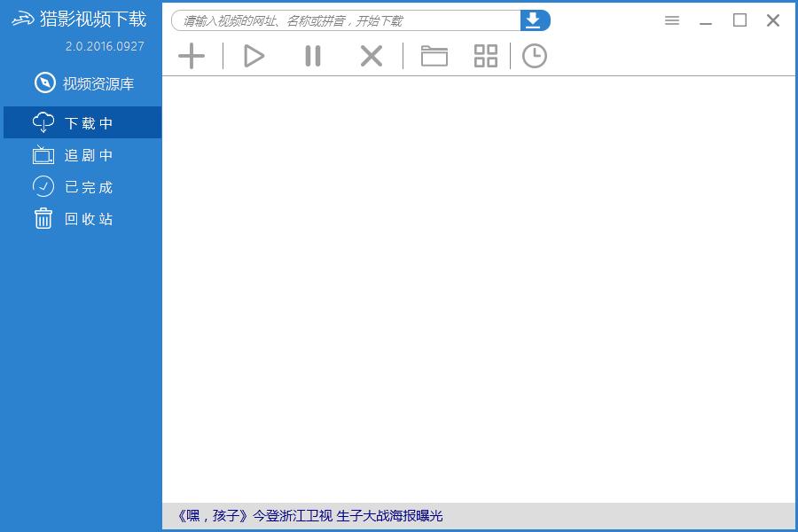798x532 pixels.
Task: Start the download with the play icon
Action: coord(254,56)
